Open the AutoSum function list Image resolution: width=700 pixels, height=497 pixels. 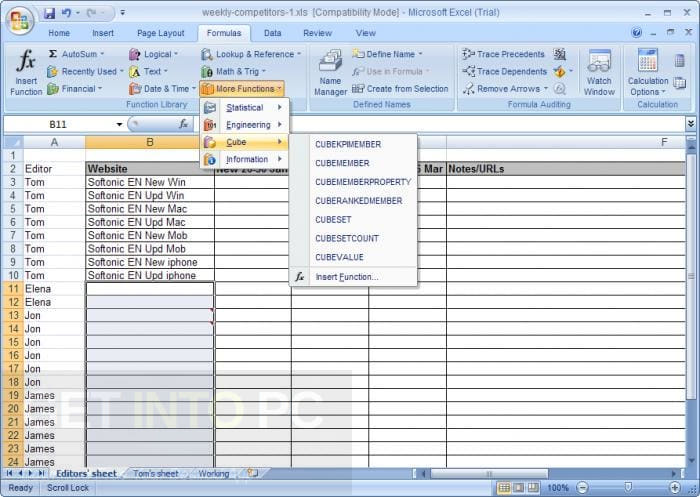tap(76, 54)
